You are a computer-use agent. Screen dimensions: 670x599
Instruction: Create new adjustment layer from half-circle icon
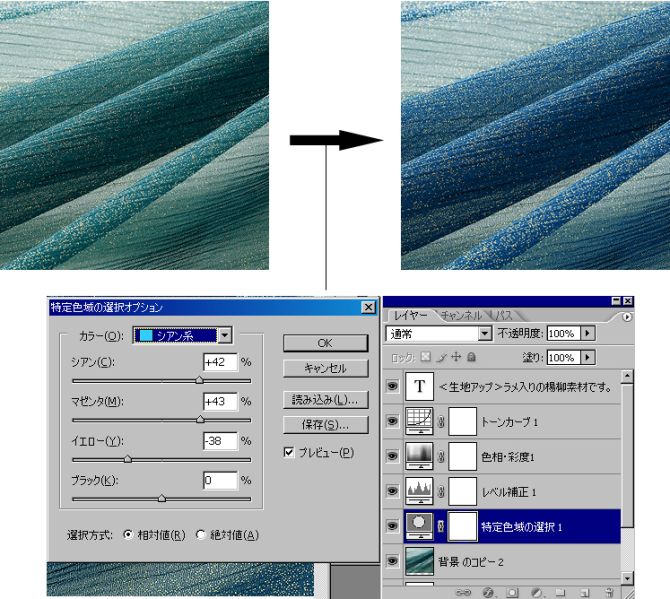coord(537,593)
